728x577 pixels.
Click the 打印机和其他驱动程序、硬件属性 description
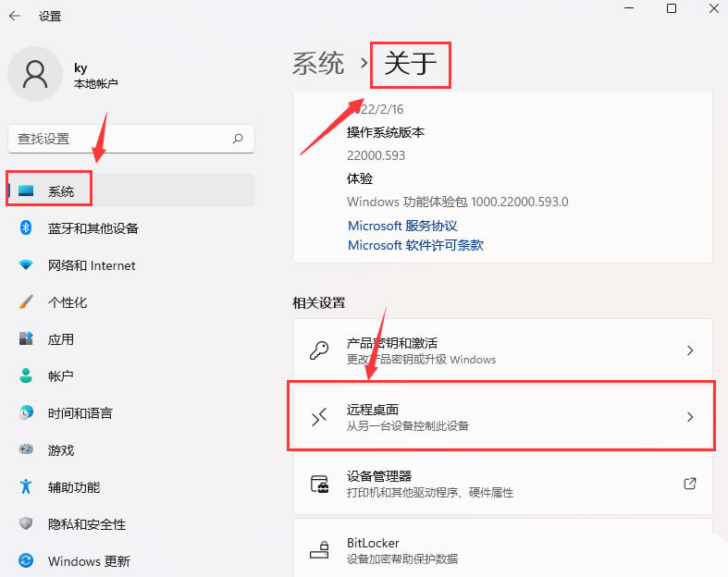[x=430, y=493]
